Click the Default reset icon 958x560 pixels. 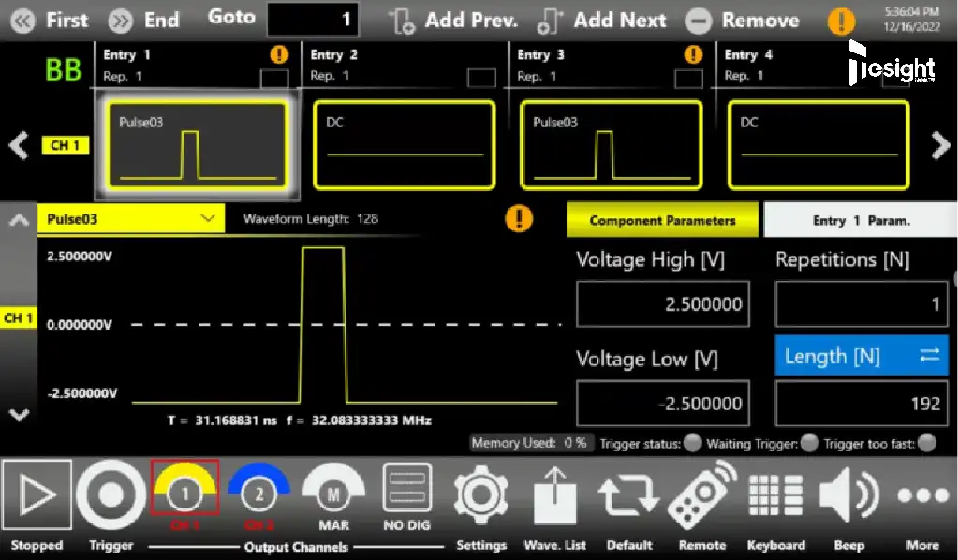[628, 496]
